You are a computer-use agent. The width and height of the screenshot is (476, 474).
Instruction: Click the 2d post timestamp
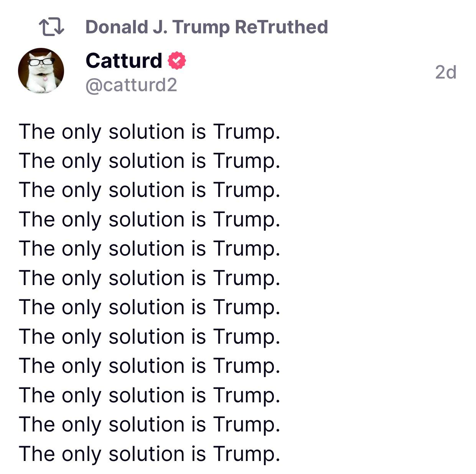446,72
